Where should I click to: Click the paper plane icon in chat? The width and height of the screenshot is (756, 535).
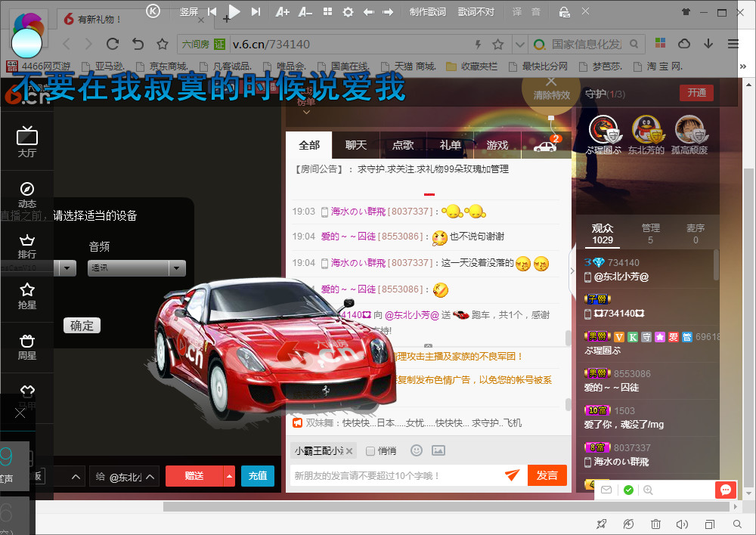point(512,475)
